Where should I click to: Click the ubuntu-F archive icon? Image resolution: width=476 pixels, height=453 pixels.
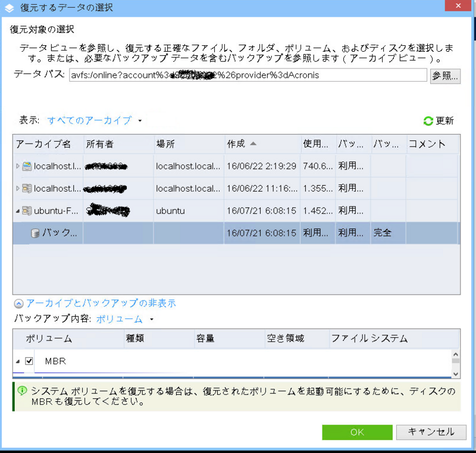coord(27,211)
